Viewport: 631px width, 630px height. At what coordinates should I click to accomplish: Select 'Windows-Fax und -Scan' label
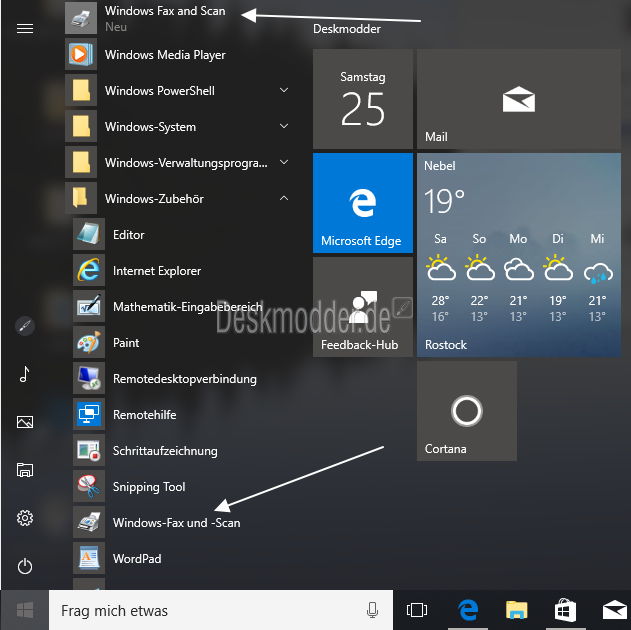pyautogui.click(x=177, y=523)
